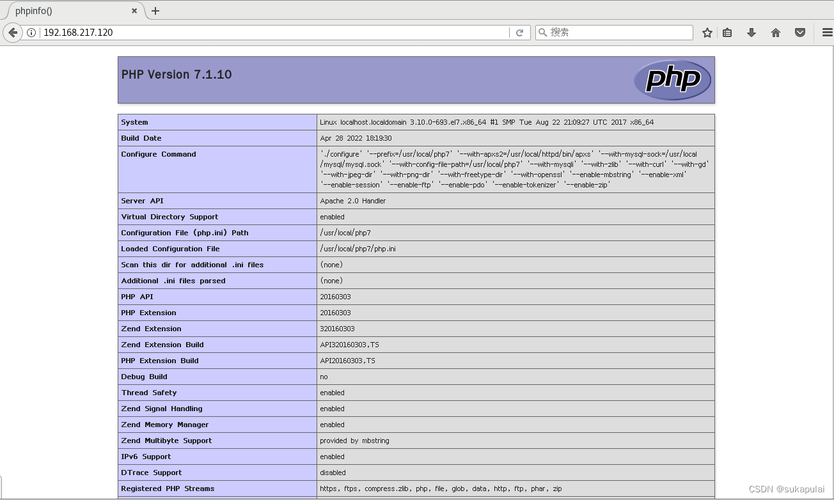Close the phpinfo() tab
The width and height of the screenshot is (834, 500).
134,11
